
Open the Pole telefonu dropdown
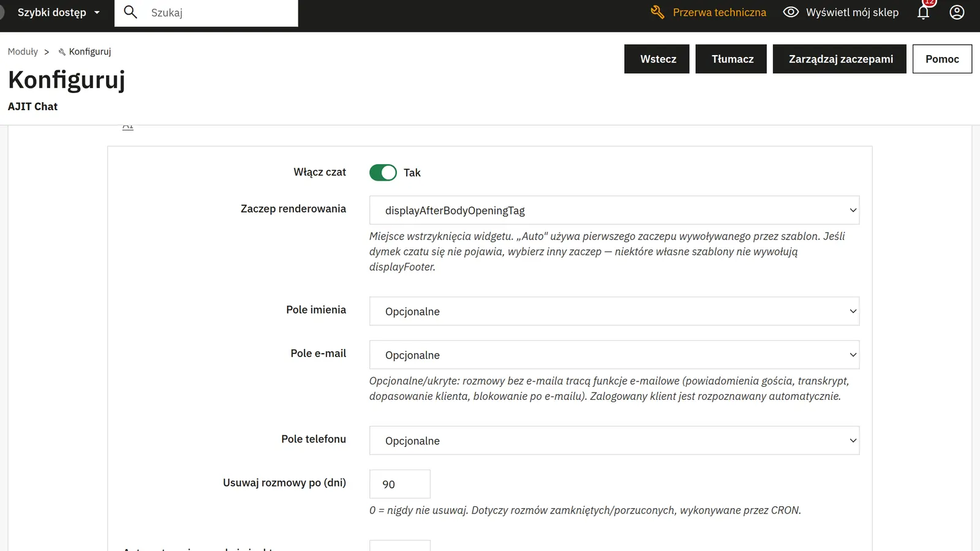coord(614,441)
